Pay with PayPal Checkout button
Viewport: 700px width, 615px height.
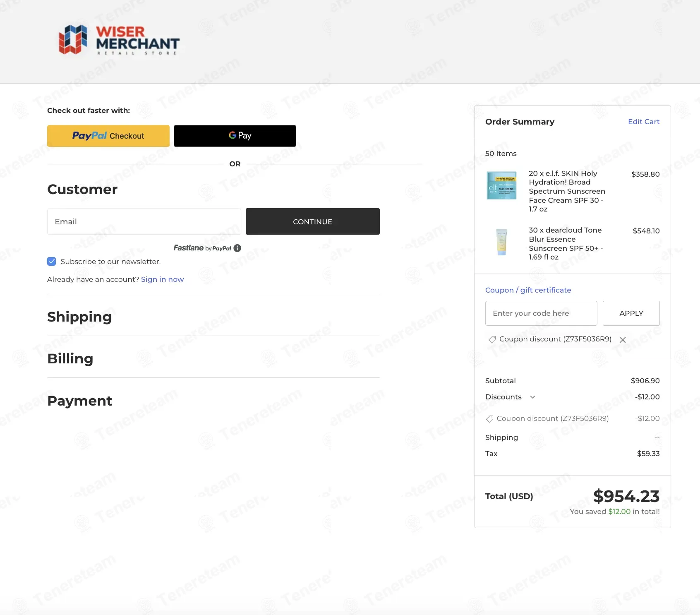click(x=108, y=136)
